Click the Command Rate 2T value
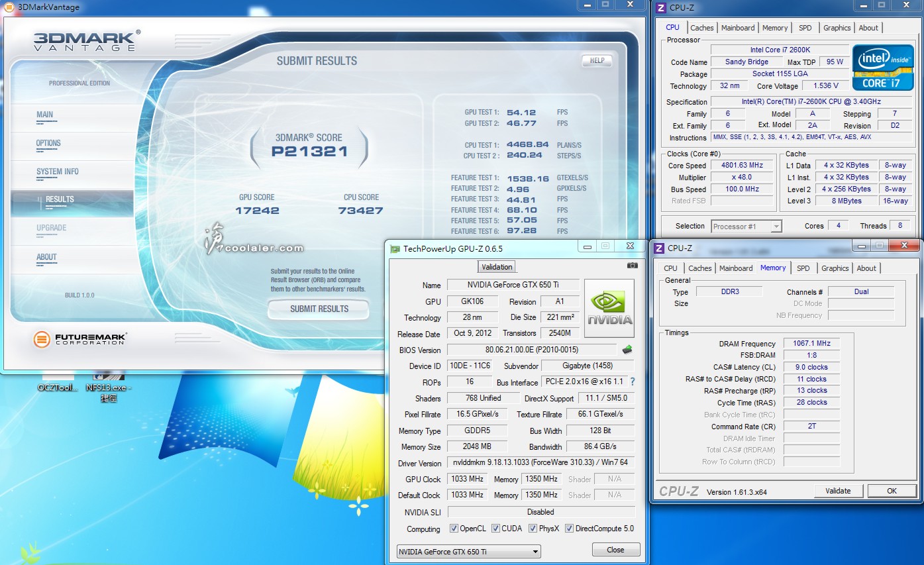The width and height of the screenshot is (924, 565). (811, 426)
